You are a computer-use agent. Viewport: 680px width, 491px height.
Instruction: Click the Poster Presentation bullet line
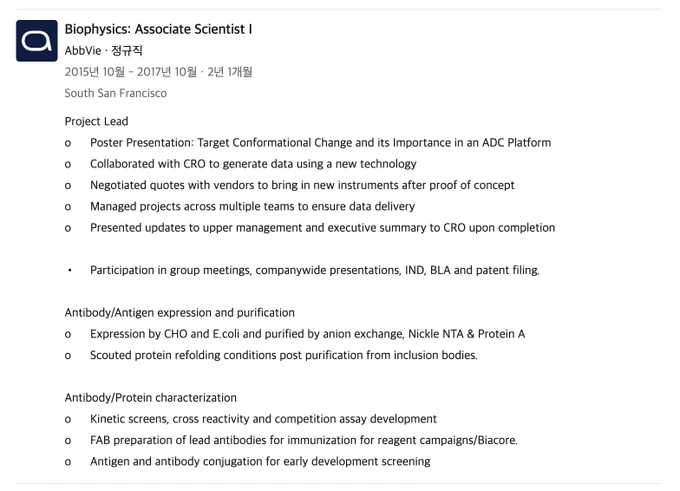(x=320, y=143)
